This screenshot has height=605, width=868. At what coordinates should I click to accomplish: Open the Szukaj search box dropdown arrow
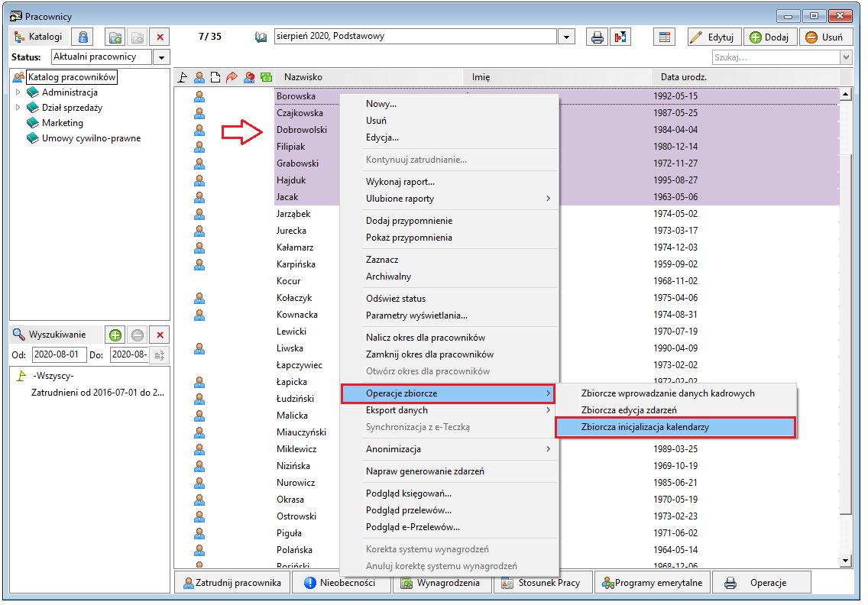(846, 57)
